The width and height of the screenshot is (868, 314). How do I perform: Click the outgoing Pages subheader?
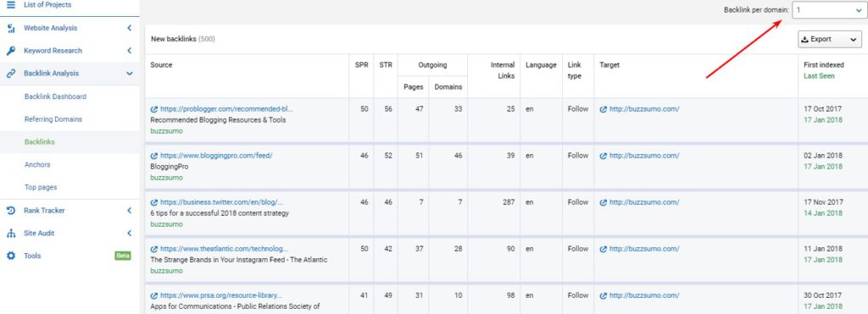[x=413, y=87]
